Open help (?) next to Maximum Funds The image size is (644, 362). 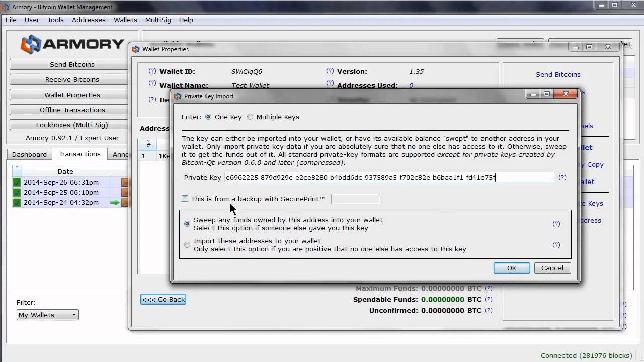(x=489, y=288)
